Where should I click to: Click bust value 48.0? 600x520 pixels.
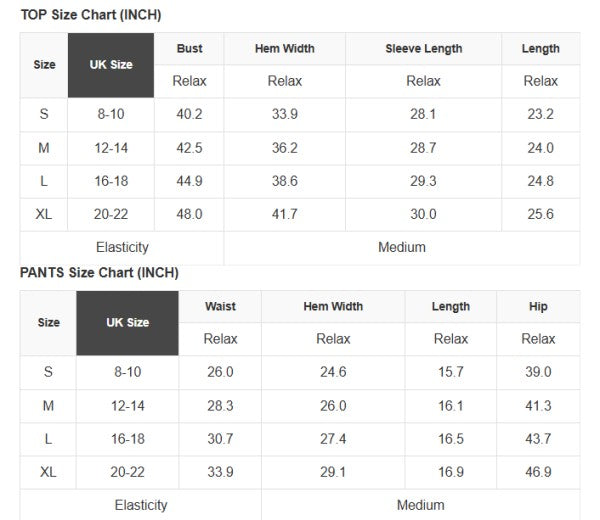189,214
